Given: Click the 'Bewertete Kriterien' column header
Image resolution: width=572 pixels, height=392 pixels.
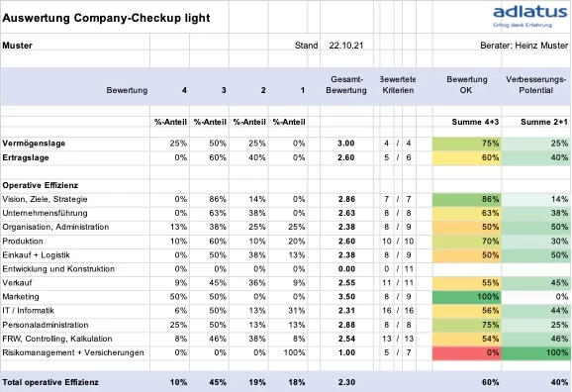Looking at the screenshot, I should pos(398,85).
